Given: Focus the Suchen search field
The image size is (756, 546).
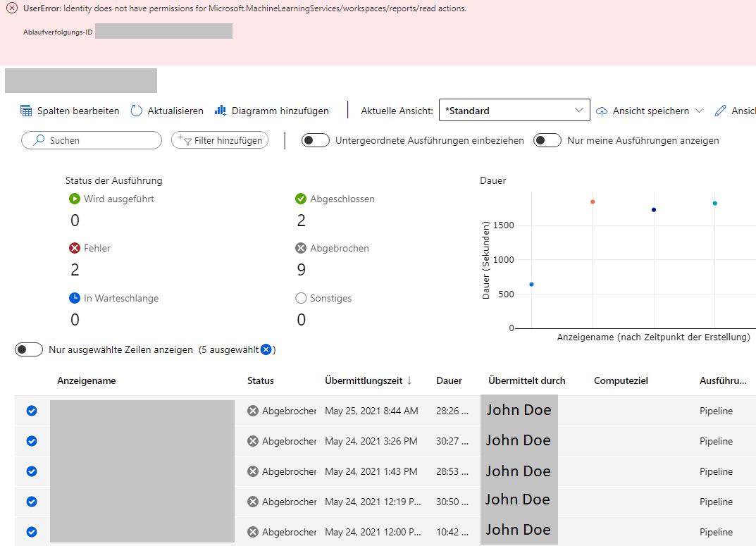Looking at the screenshot, I should point(92,140).
